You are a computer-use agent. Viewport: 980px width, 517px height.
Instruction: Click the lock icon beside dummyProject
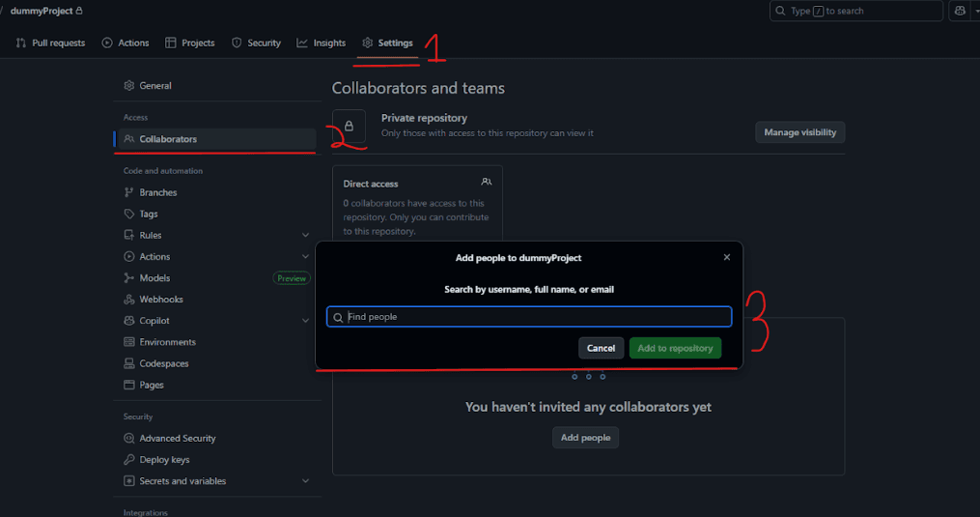tap(79, 11)
